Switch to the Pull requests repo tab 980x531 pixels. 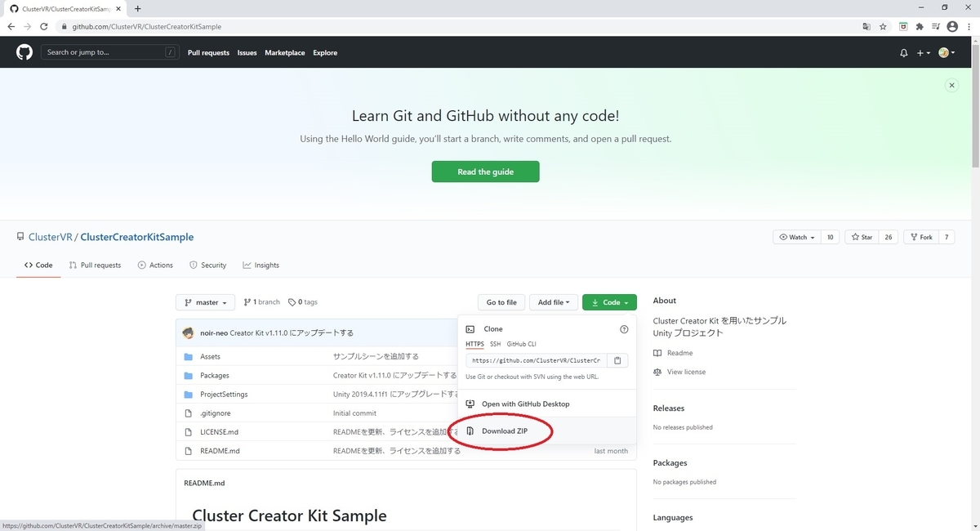(95, 265)
